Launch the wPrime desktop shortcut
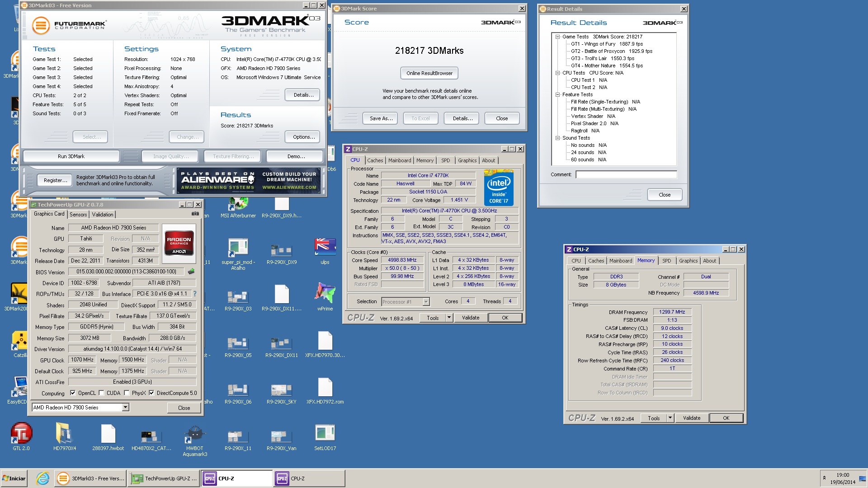This screenshot has width=868, height=488. [x=325, y=296]
